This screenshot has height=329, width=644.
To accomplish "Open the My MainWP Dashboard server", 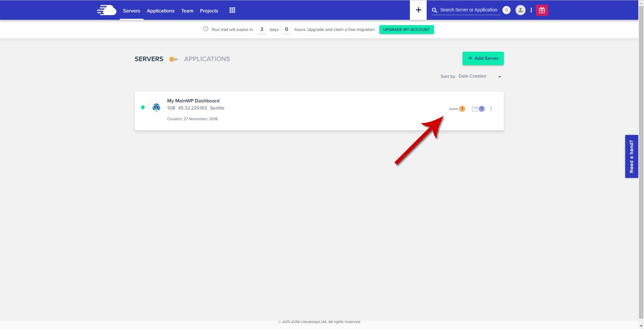I will 193,101.
